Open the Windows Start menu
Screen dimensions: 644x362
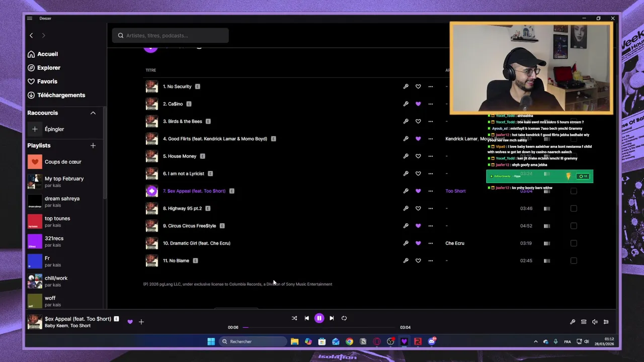click(211, 341)
